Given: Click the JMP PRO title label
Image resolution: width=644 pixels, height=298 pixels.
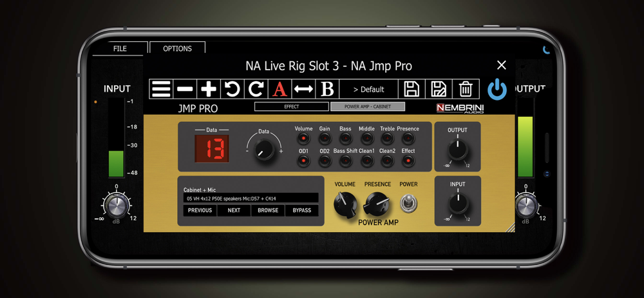Looking at the screenshot, I should click(x=198, y=108).
